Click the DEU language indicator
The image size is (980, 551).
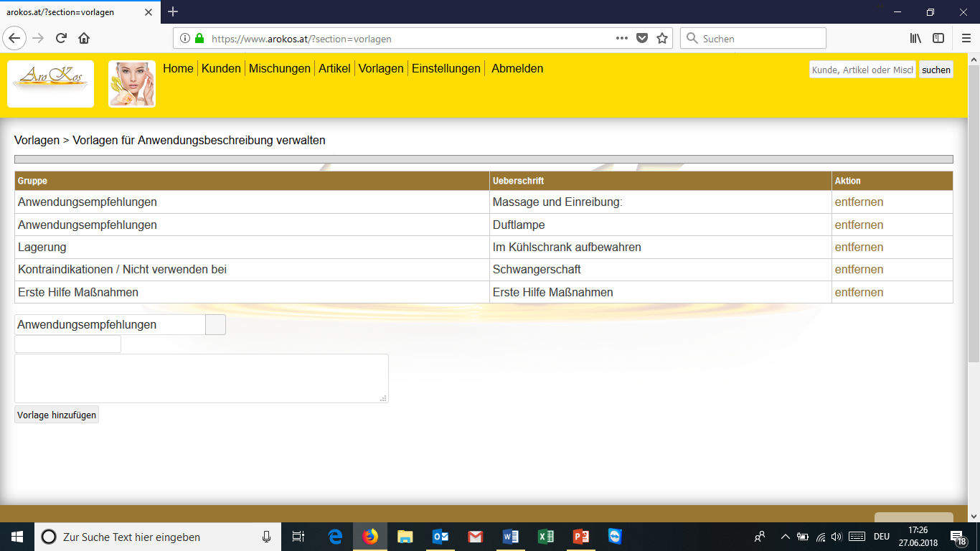coord(882,537)
